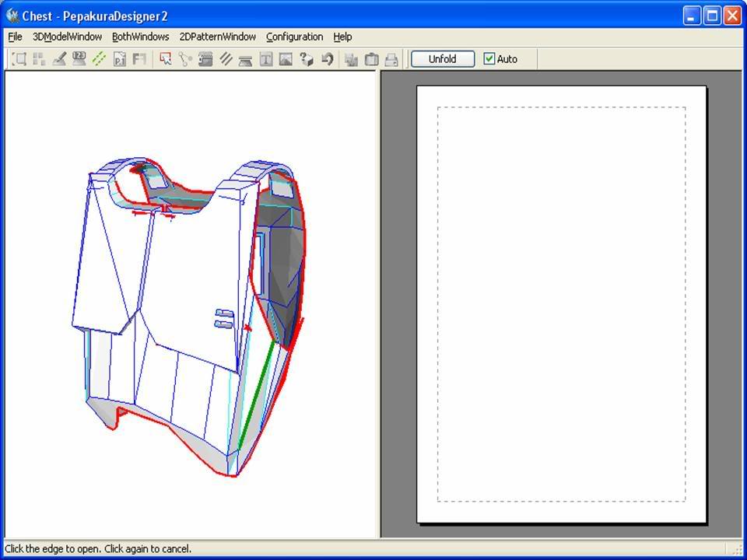Image resolution: width=747 pixels, height=560 pixels.
Task: Select the T text tool icon
Action: tap(266, 59)
